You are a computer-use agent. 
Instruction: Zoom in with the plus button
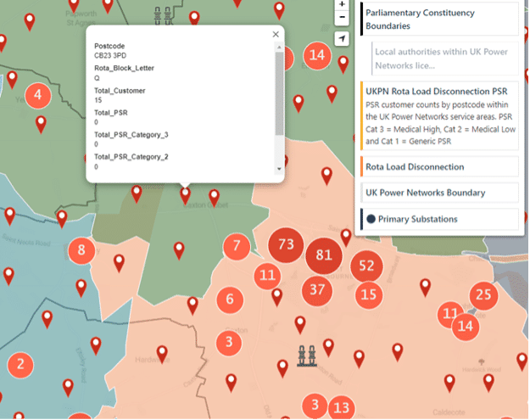(342, 4)
